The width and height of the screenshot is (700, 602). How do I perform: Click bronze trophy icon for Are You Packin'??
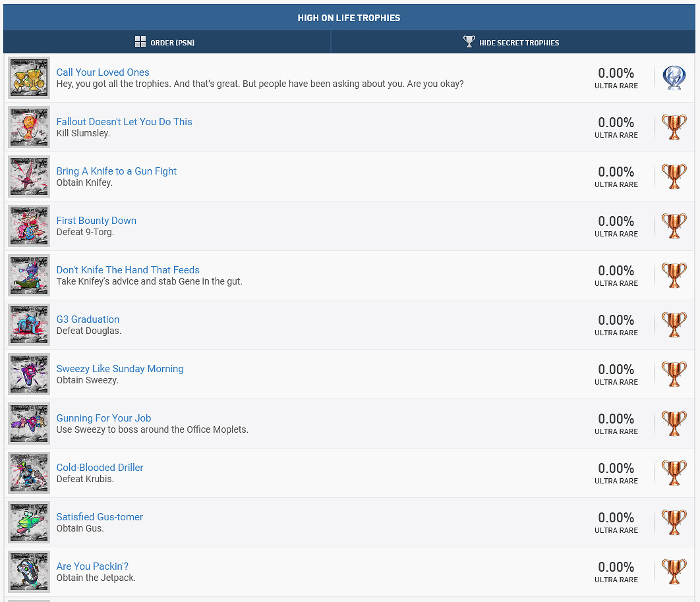(x=674, y=572)
